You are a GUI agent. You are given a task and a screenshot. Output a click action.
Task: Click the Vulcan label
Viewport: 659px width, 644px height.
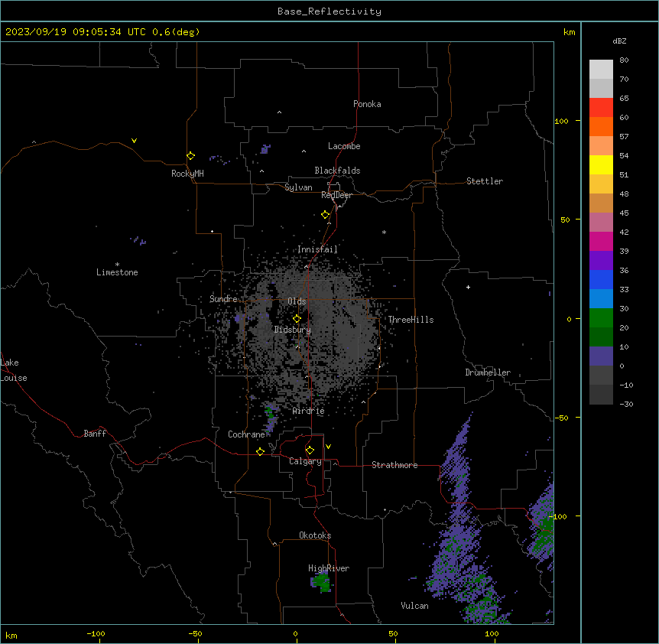coord(414,606)
